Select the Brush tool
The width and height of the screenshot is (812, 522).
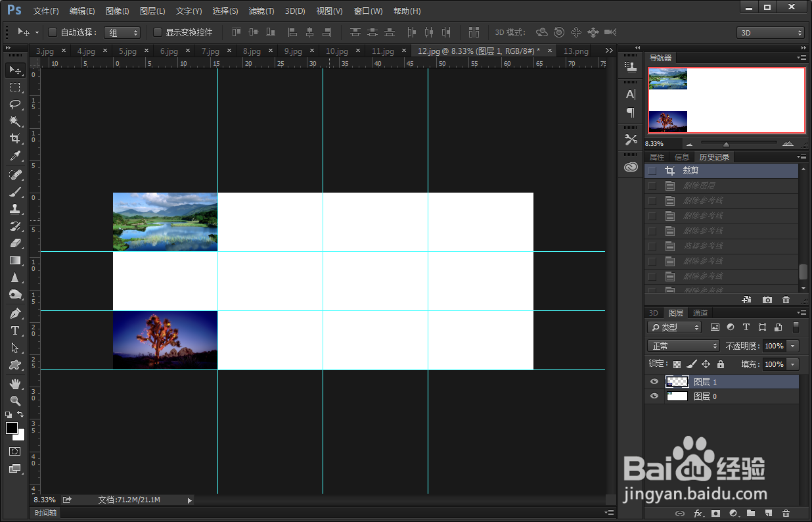(15, 192)
